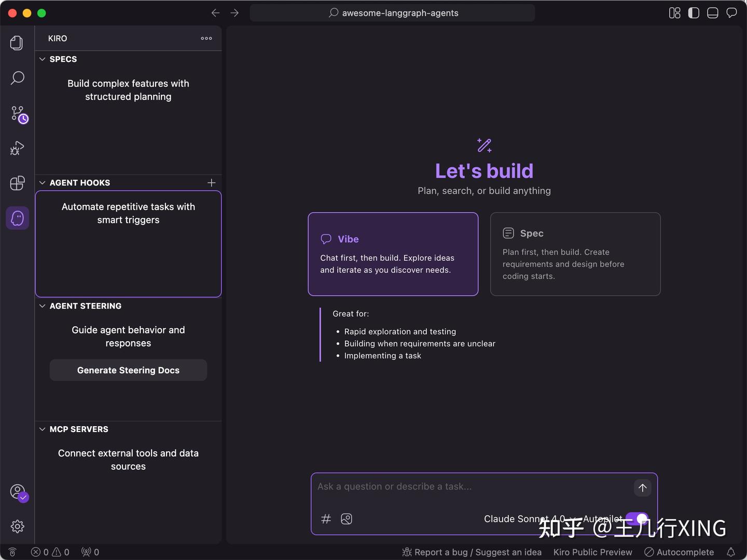Viewport: 747px width, 560px height.
Task: Open the Accounts icon in the sidebar
Action: (17, 491)
